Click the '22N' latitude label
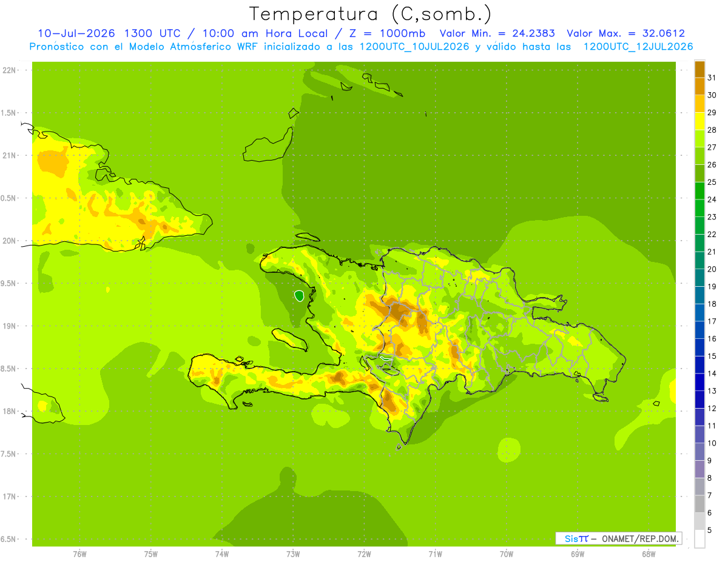 point(8,70)
